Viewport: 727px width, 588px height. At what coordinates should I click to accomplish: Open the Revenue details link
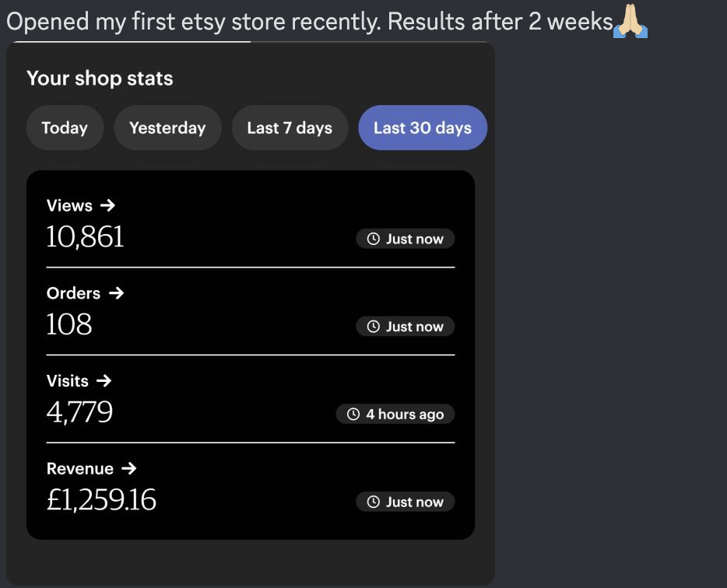pyautogui.click(x=79, y=469)
